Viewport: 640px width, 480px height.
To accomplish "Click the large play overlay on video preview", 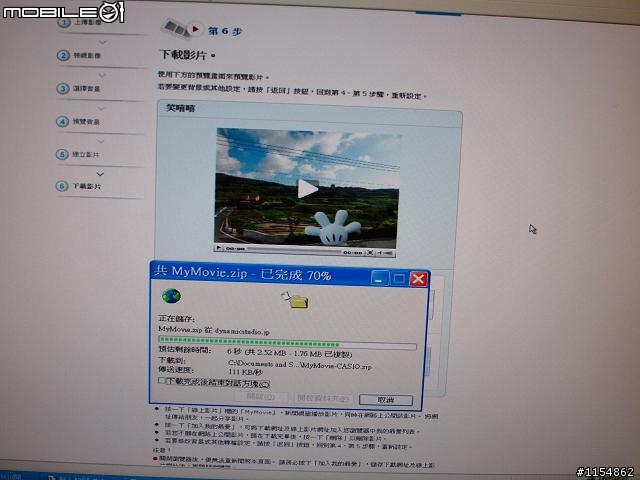I will [307, 189].
